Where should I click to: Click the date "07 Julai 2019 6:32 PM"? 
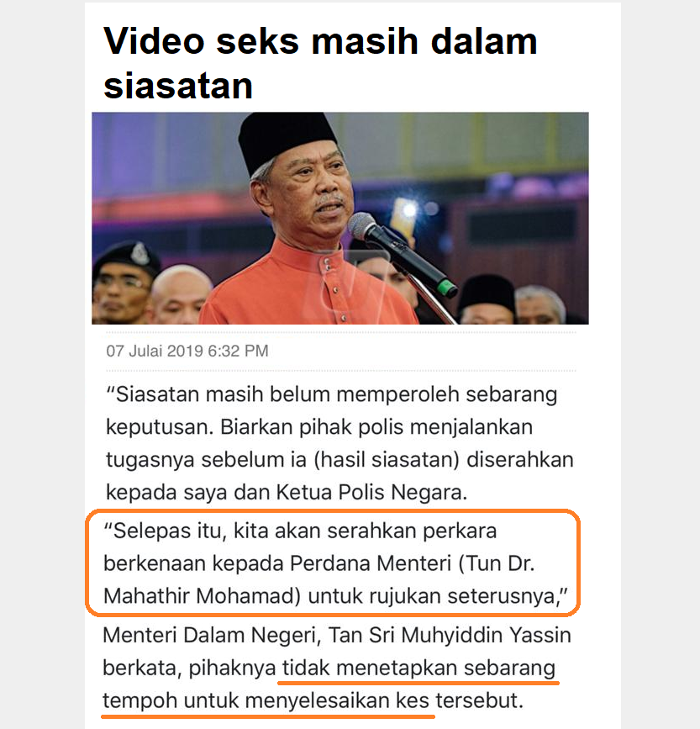(187, 351)
